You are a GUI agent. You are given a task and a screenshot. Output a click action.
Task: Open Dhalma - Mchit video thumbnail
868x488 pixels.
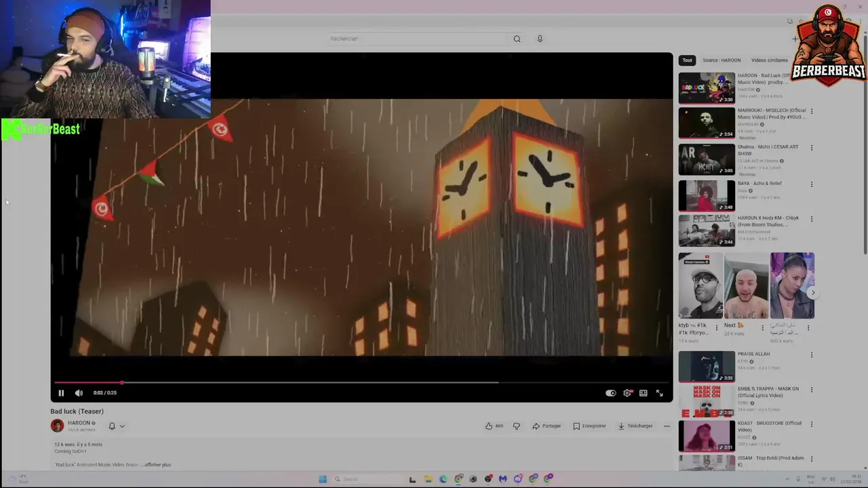pyautogui.click(x=707, y=159)
